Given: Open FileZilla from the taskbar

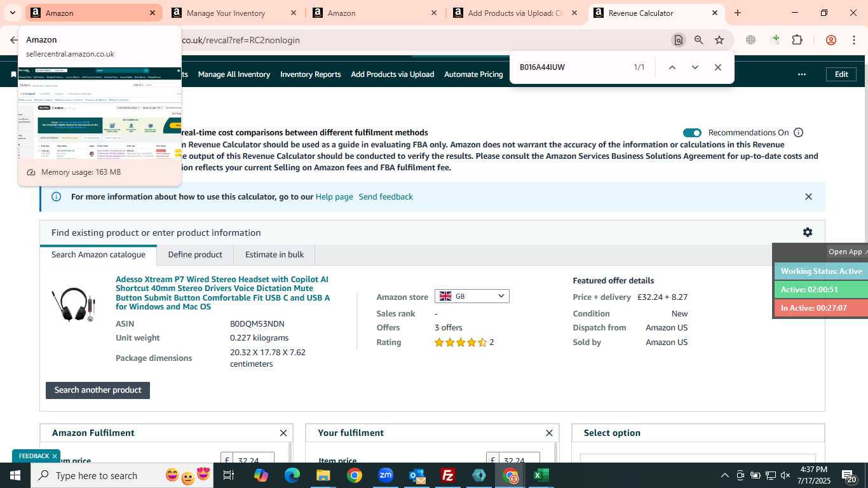Looking at the screenshot, I should [448, 475].
